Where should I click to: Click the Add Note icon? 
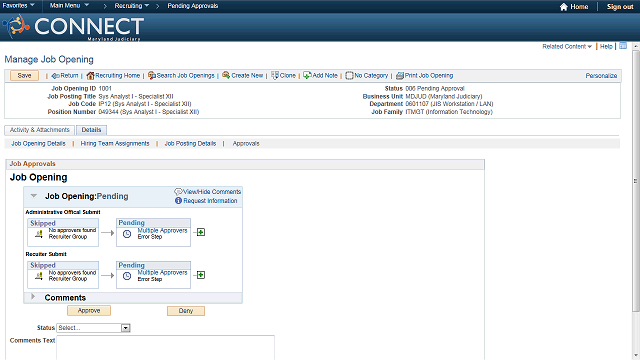tap(307, 76)
